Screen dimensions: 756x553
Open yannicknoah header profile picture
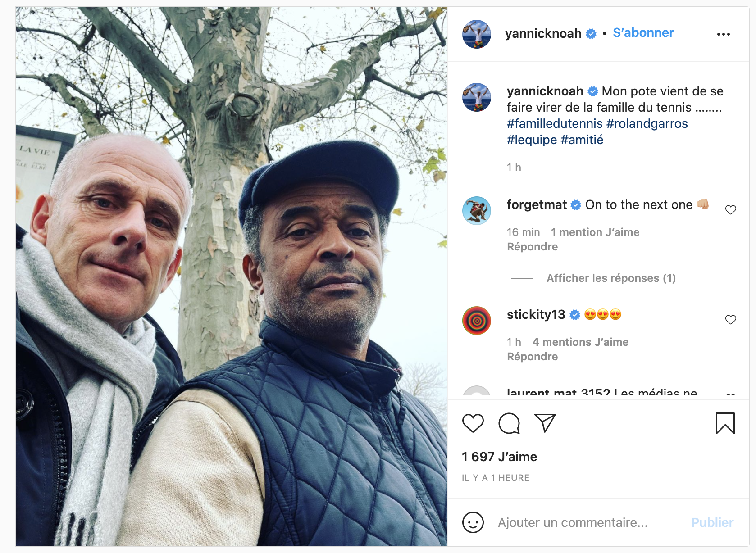(x=476, y=34)
